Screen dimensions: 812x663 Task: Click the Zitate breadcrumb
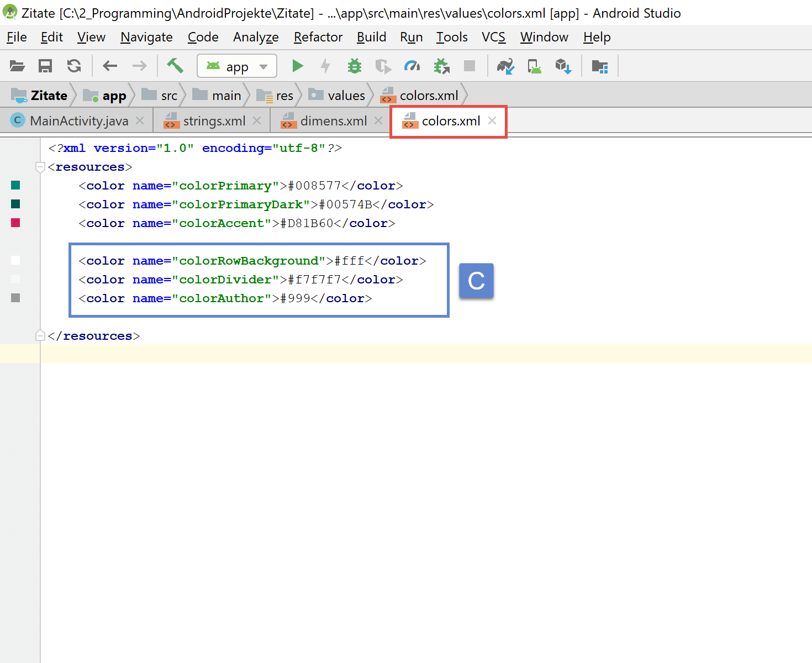(x=40, y=95)
